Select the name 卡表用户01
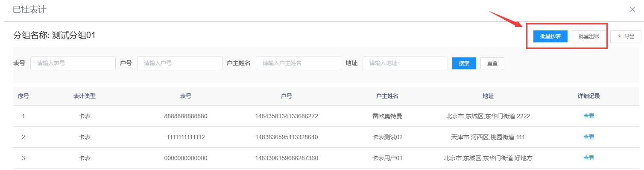644x170 pixels. click(x=387, y=158)
